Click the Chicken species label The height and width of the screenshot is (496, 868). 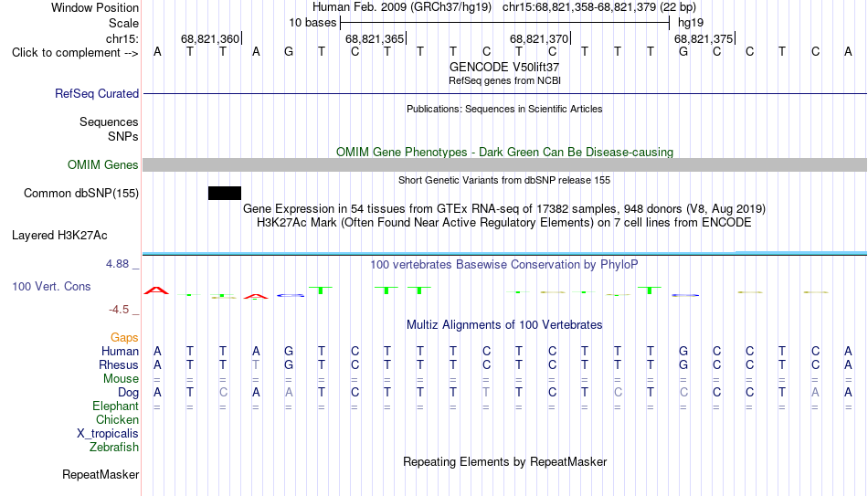[x=117, y=419]
